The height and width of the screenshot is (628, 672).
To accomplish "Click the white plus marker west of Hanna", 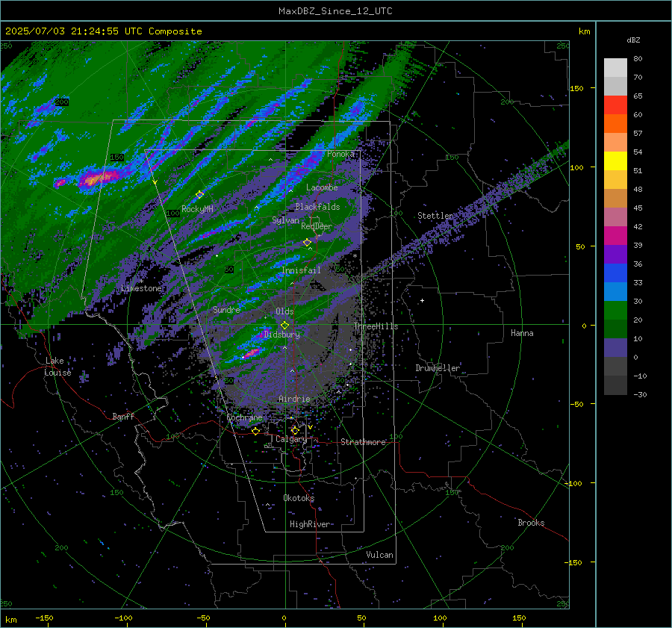I will tap(422, 300).
